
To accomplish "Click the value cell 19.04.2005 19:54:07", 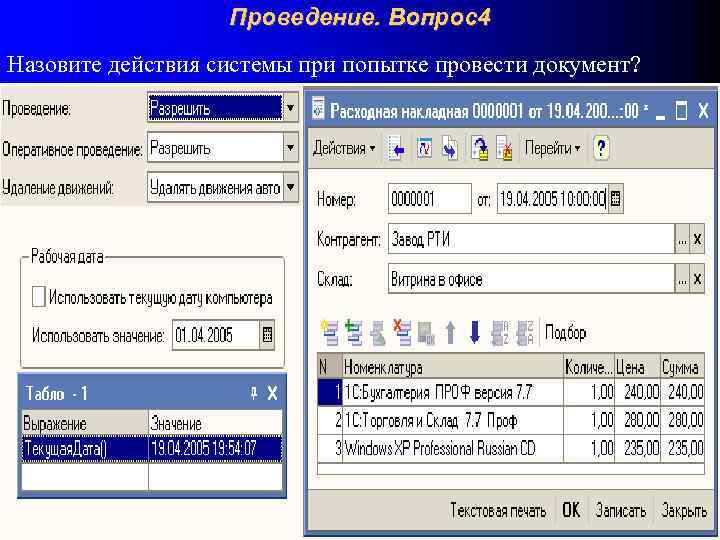I will 216,448.
